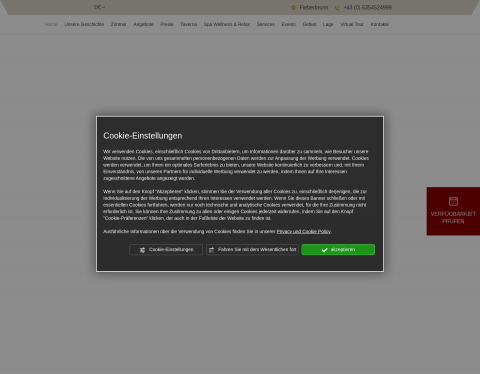This screenshot has width=480, height=374.
Task: Open the Cookie-Einstellungen preferences button
Action: (x=166, y=250)
